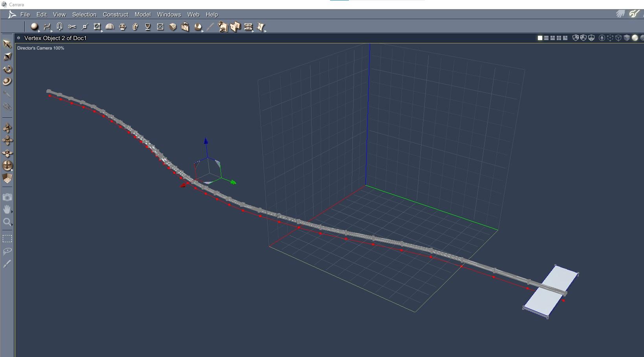Screen dimensions: 644x357
Task: Select the lasso selection tool
Action: [x=7, y=251]
